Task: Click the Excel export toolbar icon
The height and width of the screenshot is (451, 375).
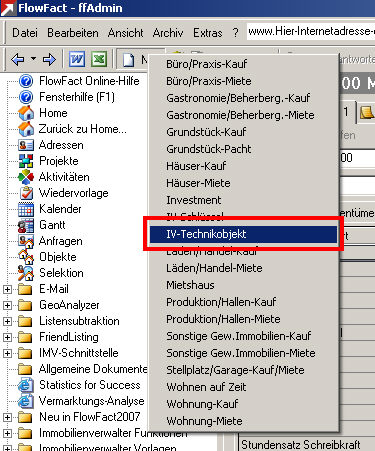Action: [x=99, y=60]
